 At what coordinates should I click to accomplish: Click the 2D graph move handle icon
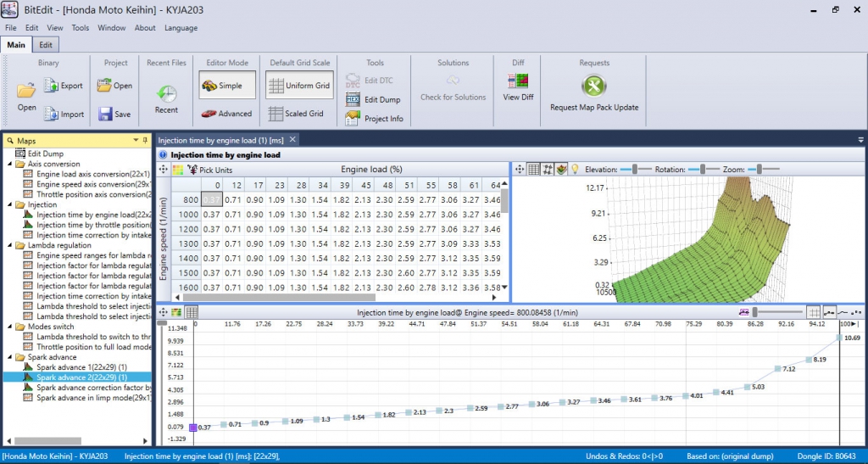(x=163, y=312)
